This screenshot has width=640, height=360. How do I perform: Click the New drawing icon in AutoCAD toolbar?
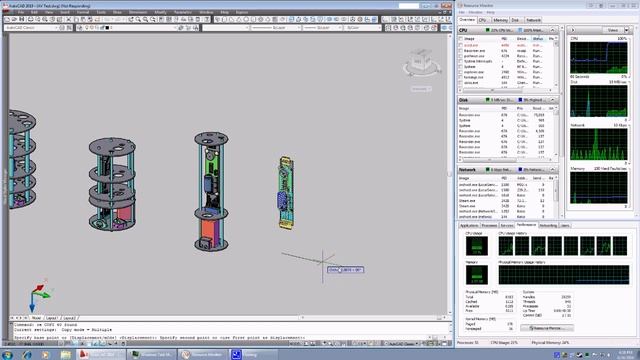7,19
